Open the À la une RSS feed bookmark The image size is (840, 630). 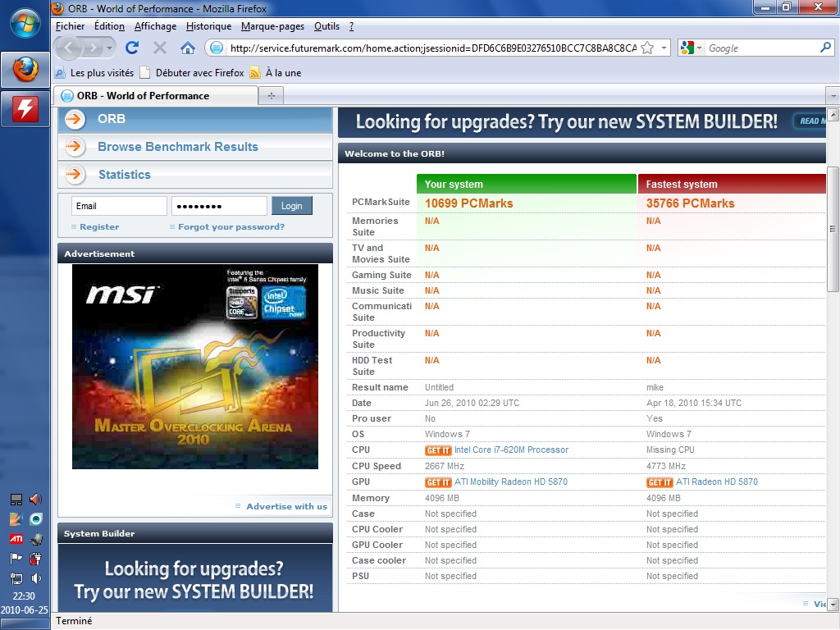click(276, 73)
